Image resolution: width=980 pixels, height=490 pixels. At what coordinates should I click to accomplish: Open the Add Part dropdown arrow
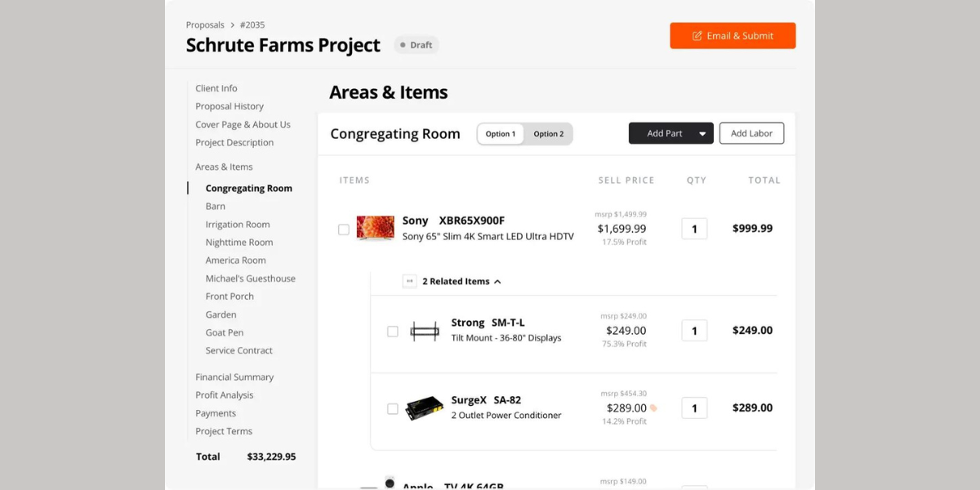(702, 134)
